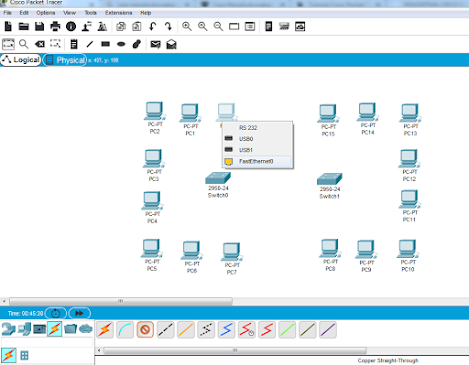Viewport: 469px width, 365px height.
Task: Select the Network Devices category icon
Action: click(8, 329)
